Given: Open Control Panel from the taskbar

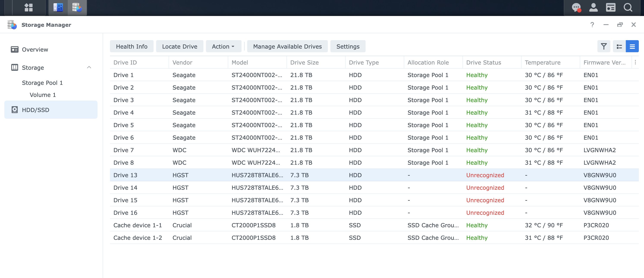Looking at the screenshot, I should tap(58, 8).
